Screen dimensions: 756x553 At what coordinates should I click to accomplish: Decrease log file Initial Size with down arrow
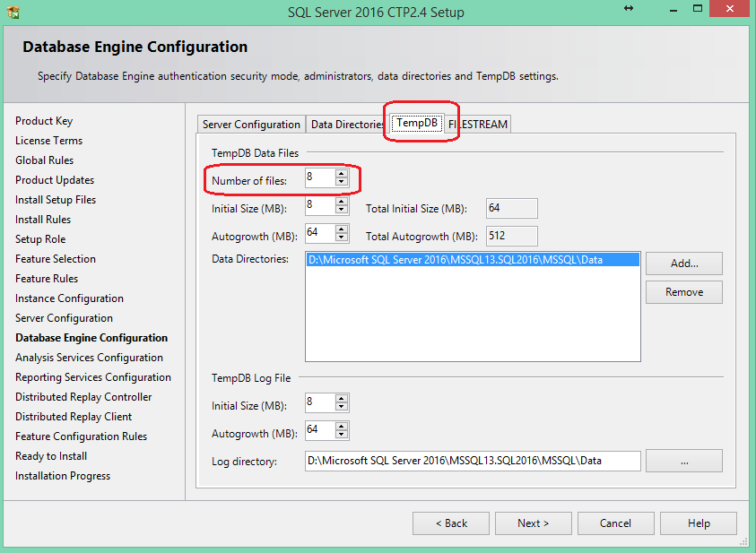click(342, 407)
